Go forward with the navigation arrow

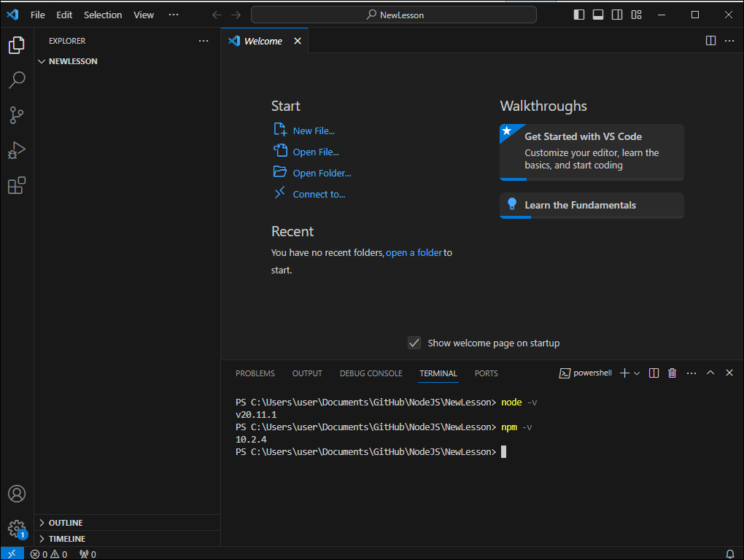[236, 15]
